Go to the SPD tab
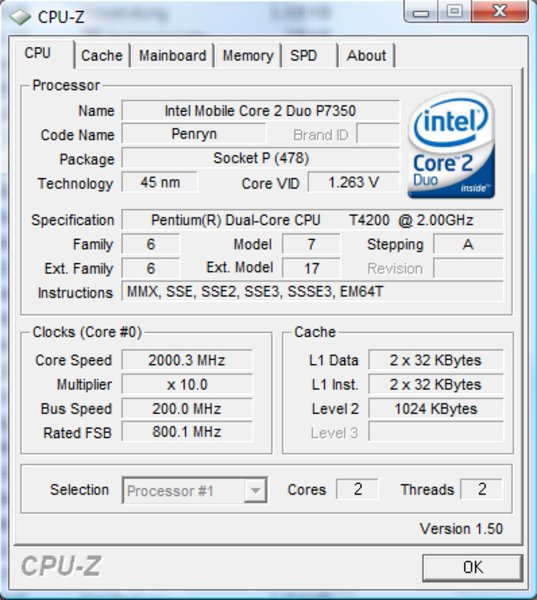The image size is (537, 600). [x=309, y=56]
